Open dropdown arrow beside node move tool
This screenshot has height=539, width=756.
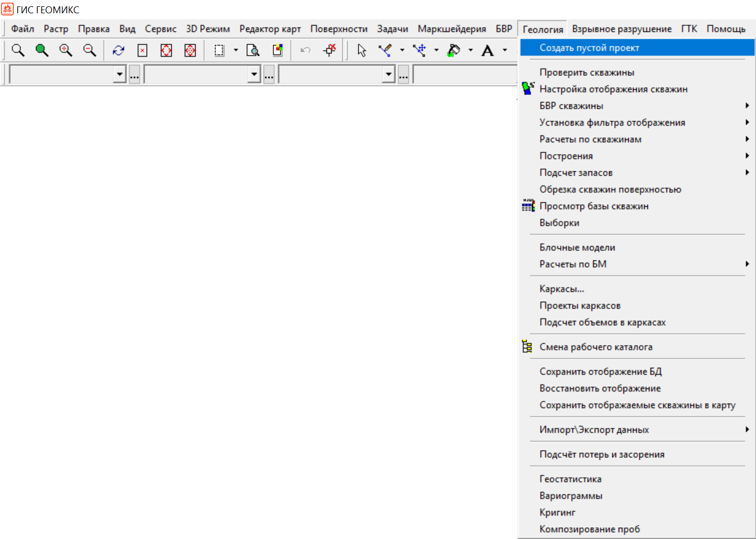(x=436, y=50)
